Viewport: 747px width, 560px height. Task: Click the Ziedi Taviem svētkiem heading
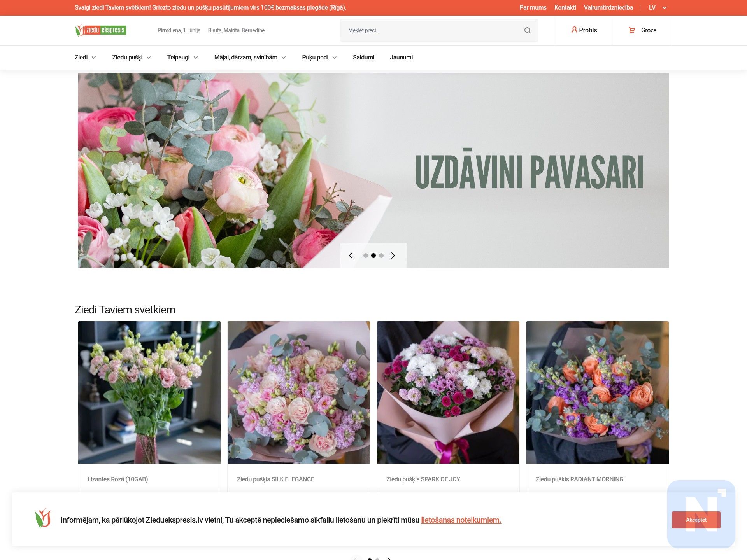125,310
